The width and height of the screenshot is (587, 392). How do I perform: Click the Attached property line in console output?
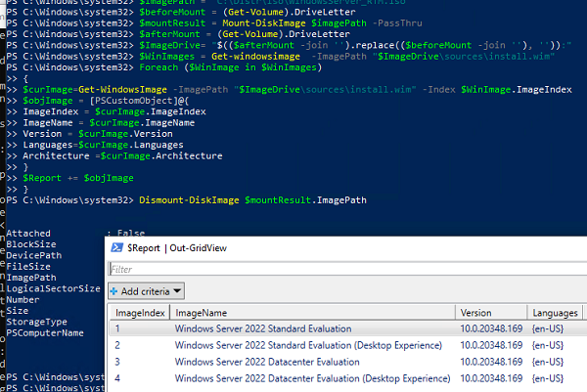(28, 234)
